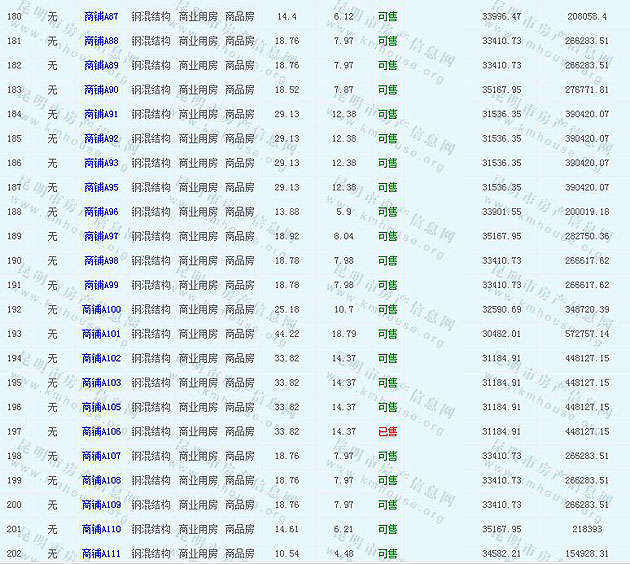The width and height of the screenshot is (630, 564).
Task: Open the 商铺A93 unit link
Action: coord(101,163)
